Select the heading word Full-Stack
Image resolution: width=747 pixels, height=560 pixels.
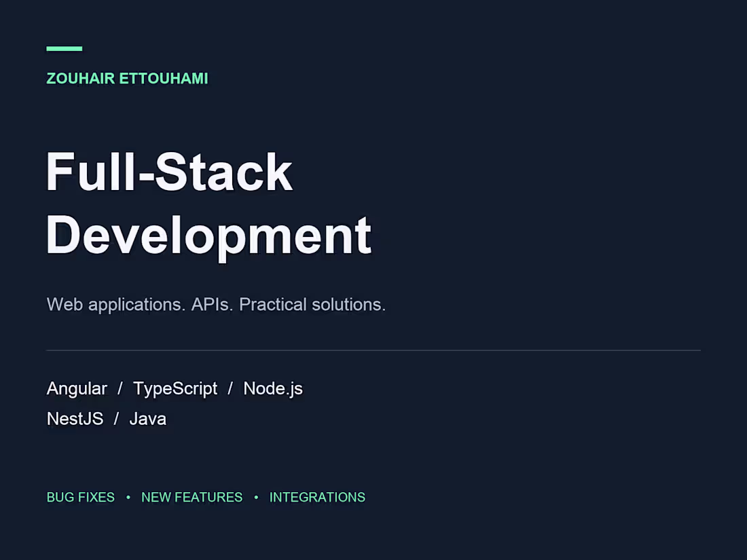point(169,172)
